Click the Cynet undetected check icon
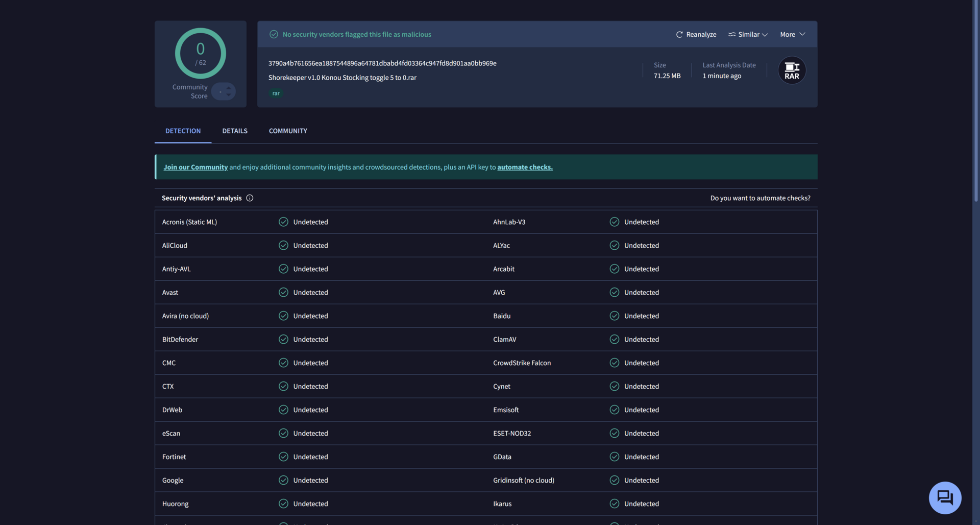This screenshot has height=525, width=980. click(615, 386)
